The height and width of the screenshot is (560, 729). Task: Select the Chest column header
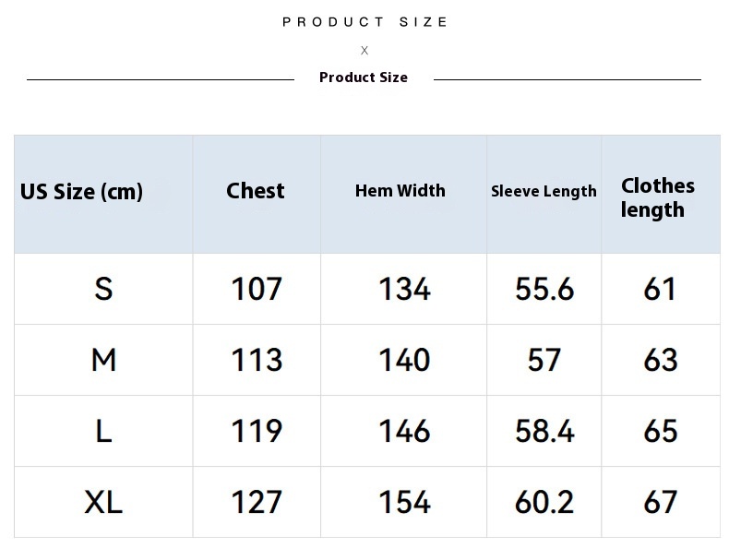coord(256,191)
